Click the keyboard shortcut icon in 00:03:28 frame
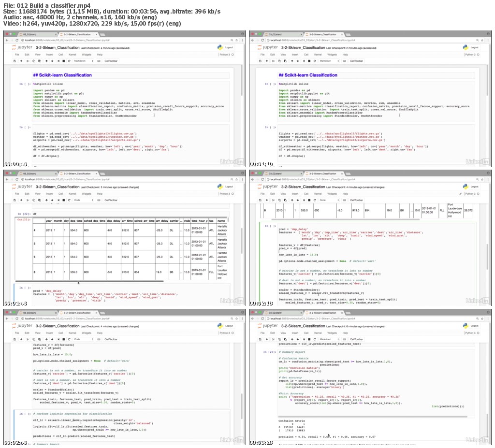 [x=344, y=339]
